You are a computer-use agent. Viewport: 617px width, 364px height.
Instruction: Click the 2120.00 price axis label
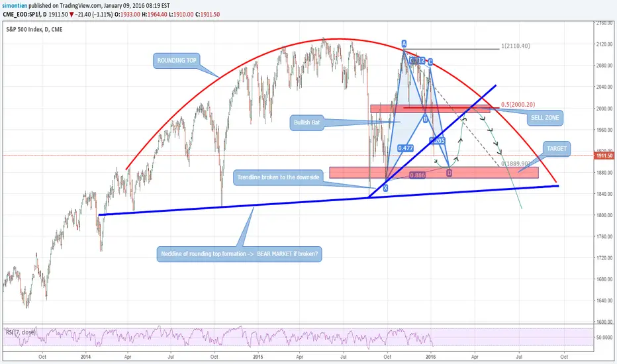point(604,44)
